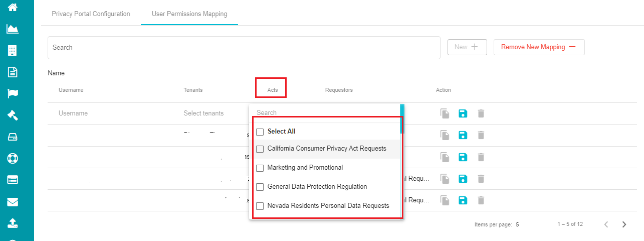Image resolution: width=644 pixels, height=241 pixels.
Task: Switch to Privacy Portal Configuration tab
Action: [91, 14]
